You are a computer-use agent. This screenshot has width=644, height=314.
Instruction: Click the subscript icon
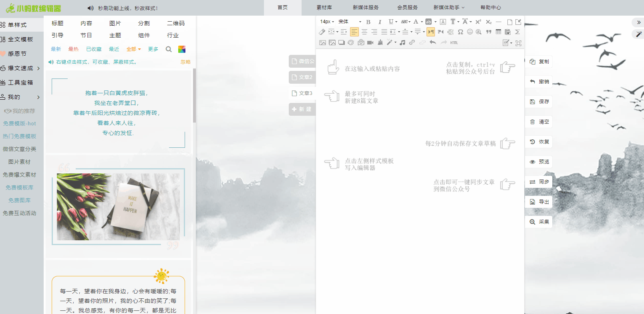(489, 22)
